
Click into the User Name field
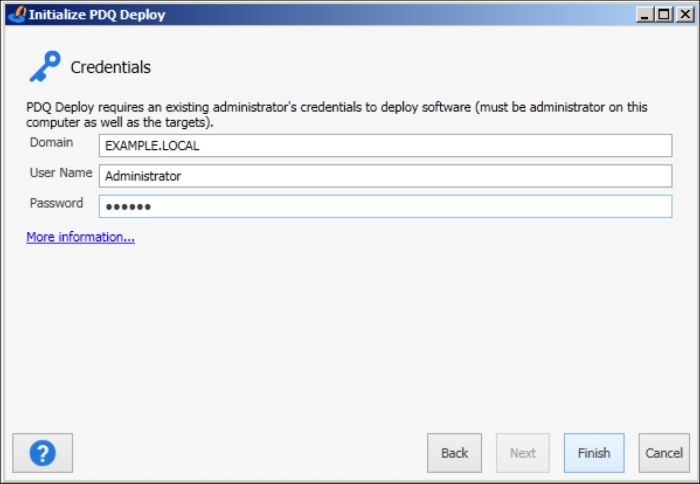[385, 176]
